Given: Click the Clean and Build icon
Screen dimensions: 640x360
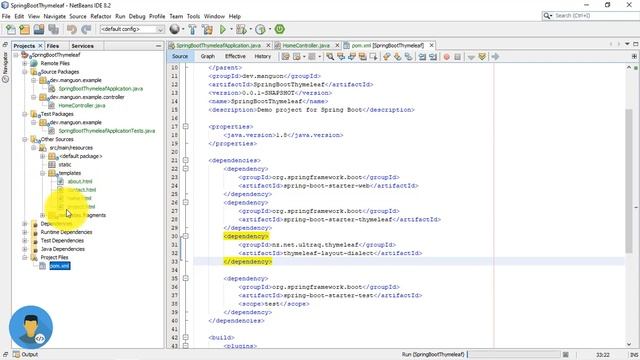Looking at the screenshot, I should [207, 29].
